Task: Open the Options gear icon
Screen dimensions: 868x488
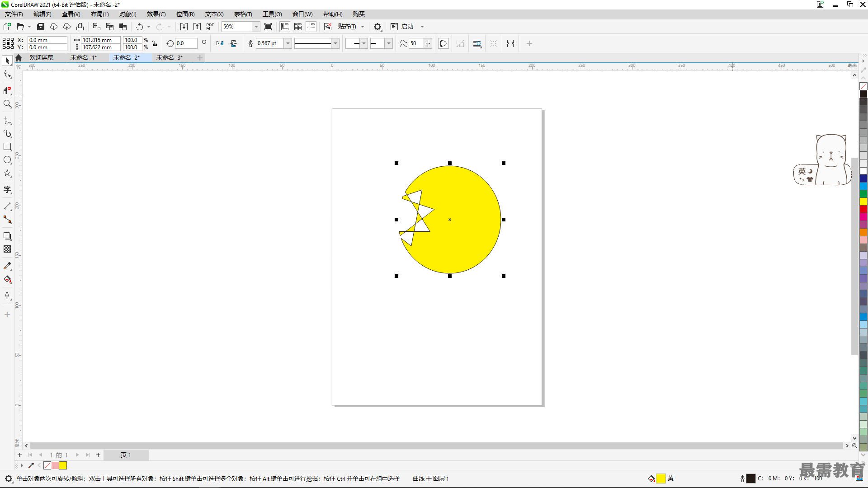Action: point(377,27)
